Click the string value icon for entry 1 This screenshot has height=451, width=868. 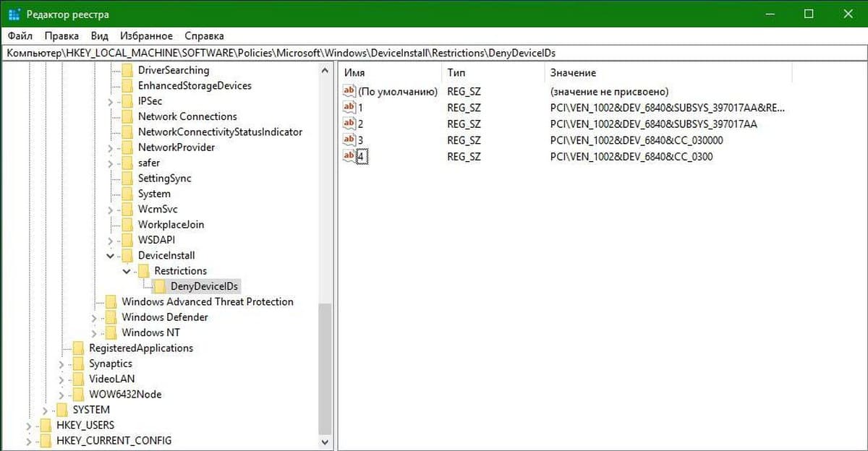[349, 108]
